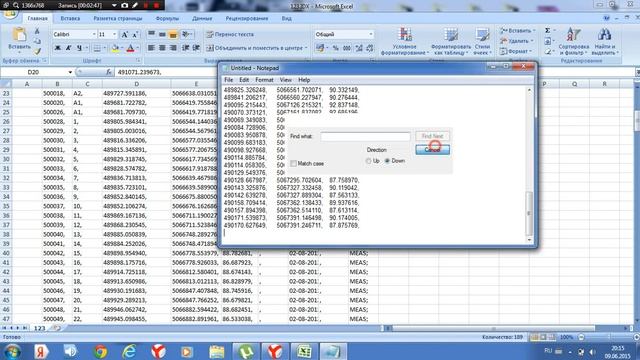Click the font color A swatch

(x=130, y=48)
